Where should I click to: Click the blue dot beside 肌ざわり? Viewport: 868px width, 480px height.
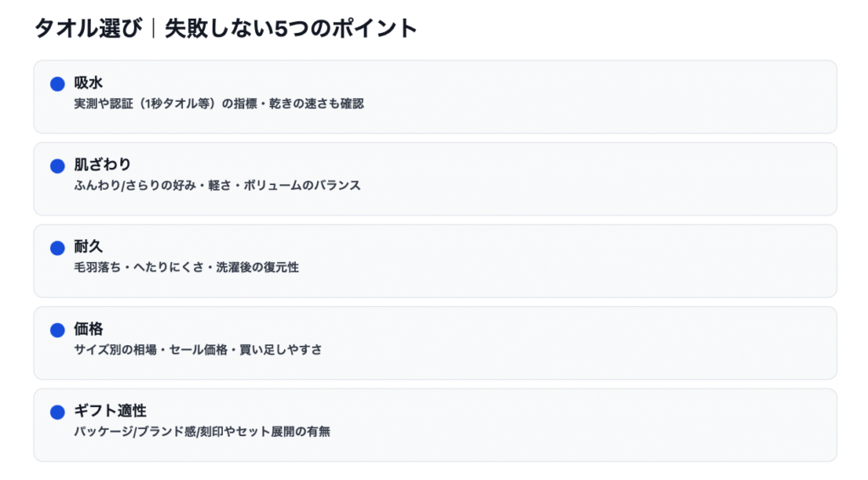[58, 166]
